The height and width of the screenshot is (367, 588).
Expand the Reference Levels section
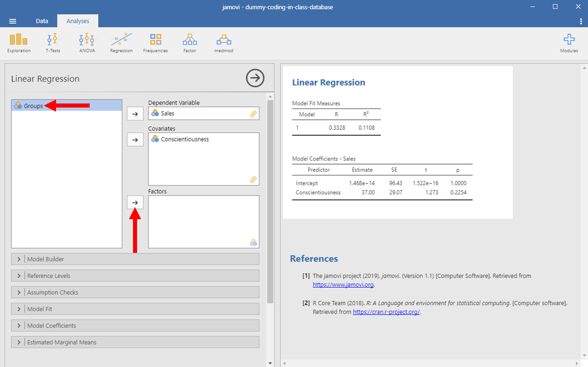click(135, 276)
